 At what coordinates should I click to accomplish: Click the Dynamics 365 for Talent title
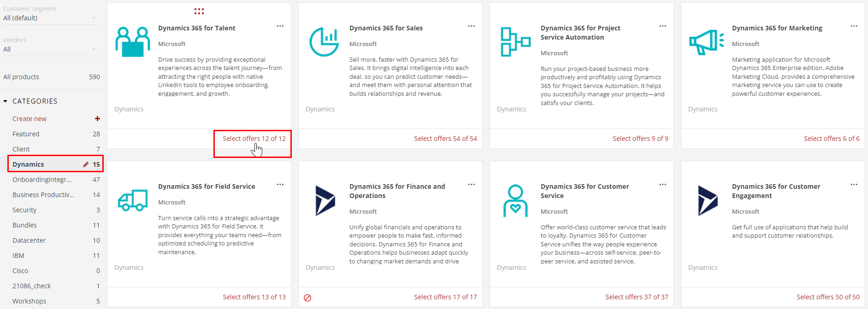(x=197, y=28)
